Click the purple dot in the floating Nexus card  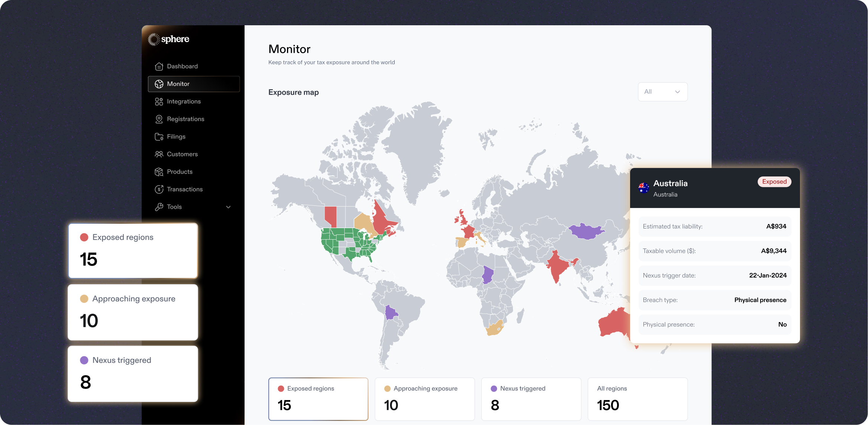pos(84,360)
